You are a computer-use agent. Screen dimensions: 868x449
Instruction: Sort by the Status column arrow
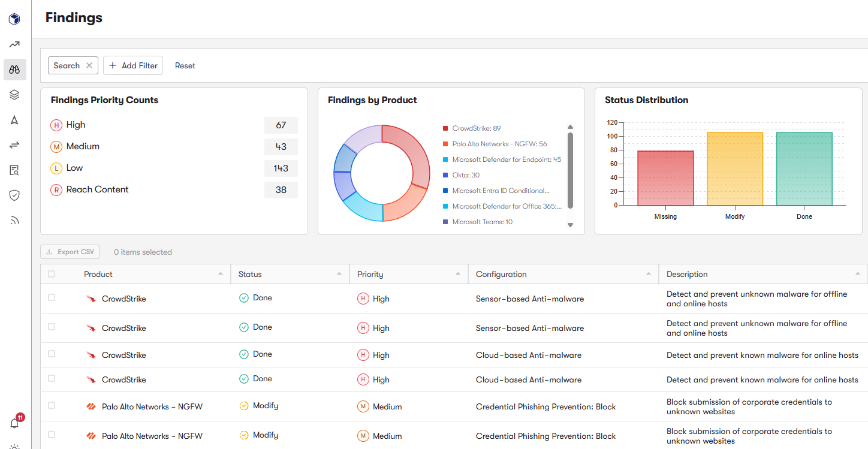(339, 274)
